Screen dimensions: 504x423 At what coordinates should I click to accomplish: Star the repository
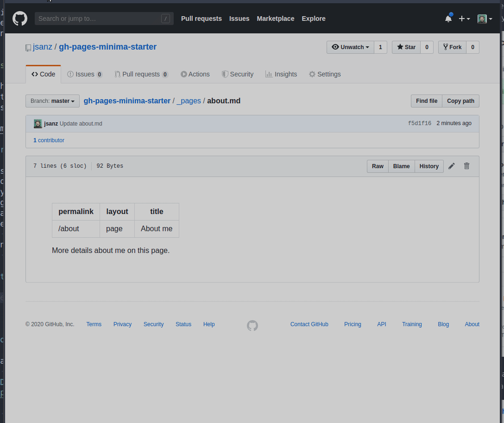(406, 47)
